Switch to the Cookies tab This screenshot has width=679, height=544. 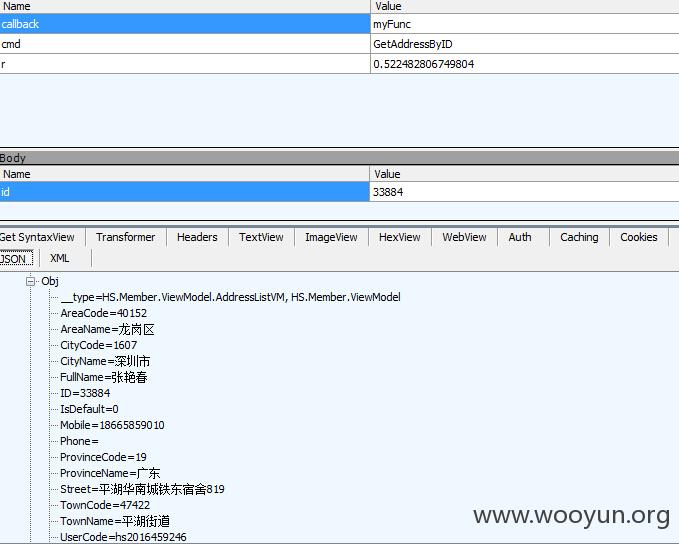[639, 237]
